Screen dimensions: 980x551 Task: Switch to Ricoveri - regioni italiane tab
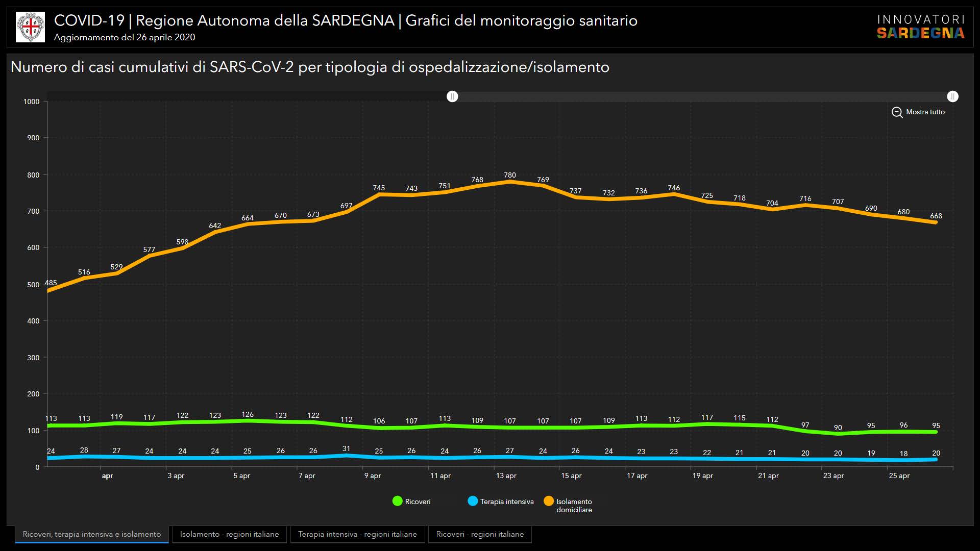(480, 534)
